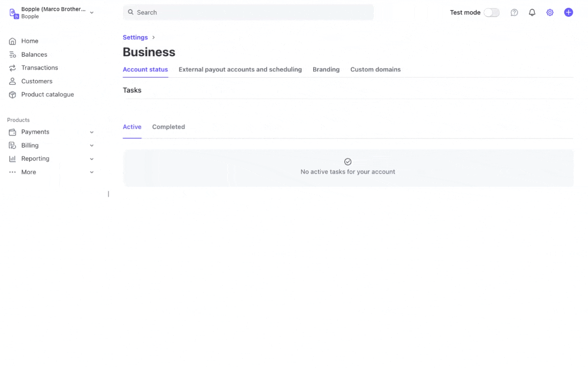Open Customers in the sidebar
The width and height of the screenshot is (588, 368).
(37, 81)
